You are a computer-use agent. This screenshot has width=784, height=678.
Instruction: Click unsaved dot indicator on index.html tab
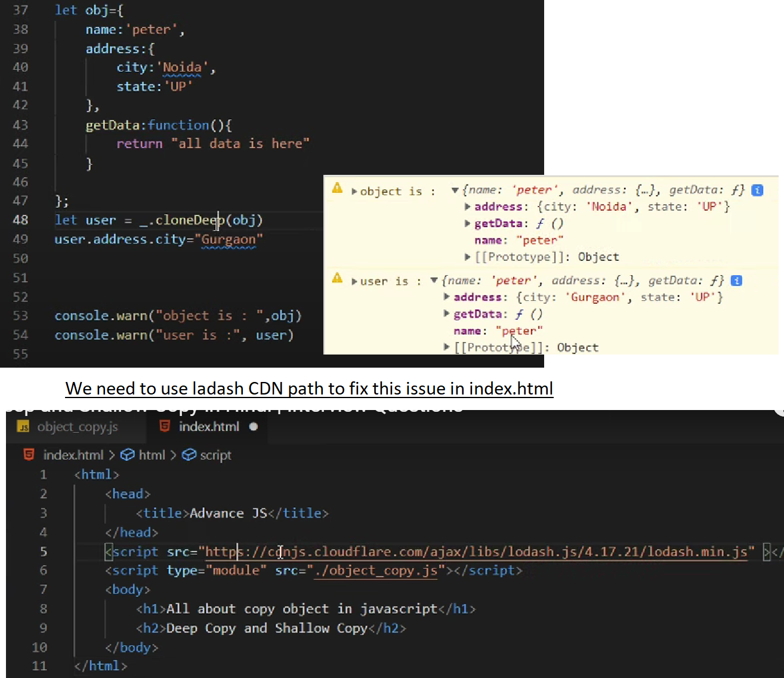254,427
